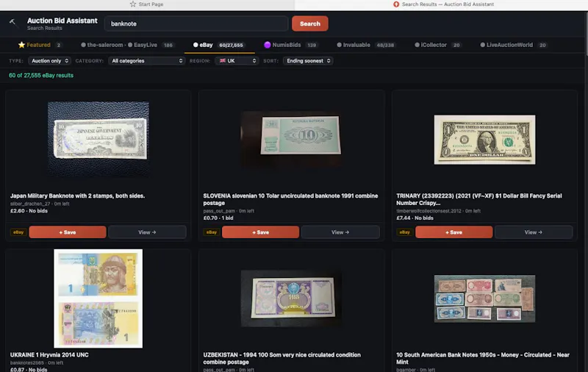The image size is (588, 372).
Task: Switch to the the-saleroom EasyLive tab
Action: pos(126,45)
